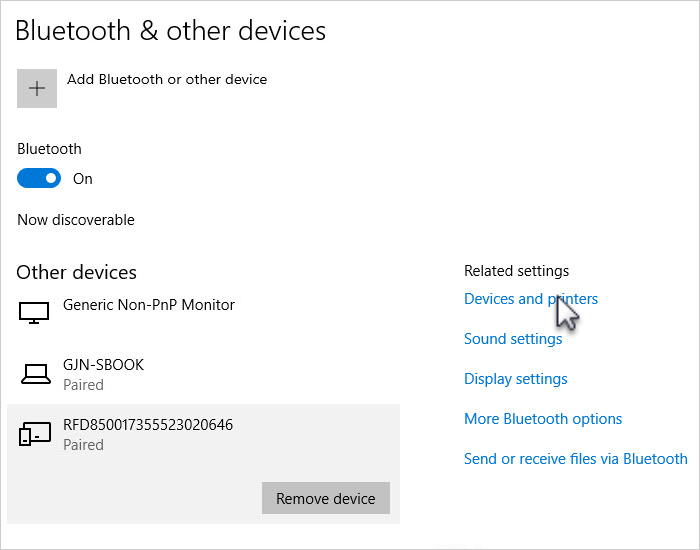The width and height of the screenshot is (700, 550).
Task: Click the On label beside the Bluetooth switch
Action: (83, 179)
